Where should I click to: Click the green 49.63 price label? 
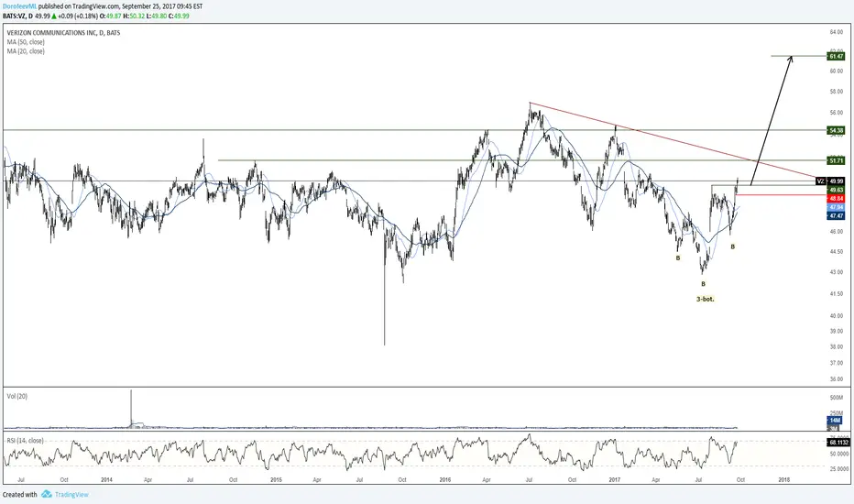point(836,190)
